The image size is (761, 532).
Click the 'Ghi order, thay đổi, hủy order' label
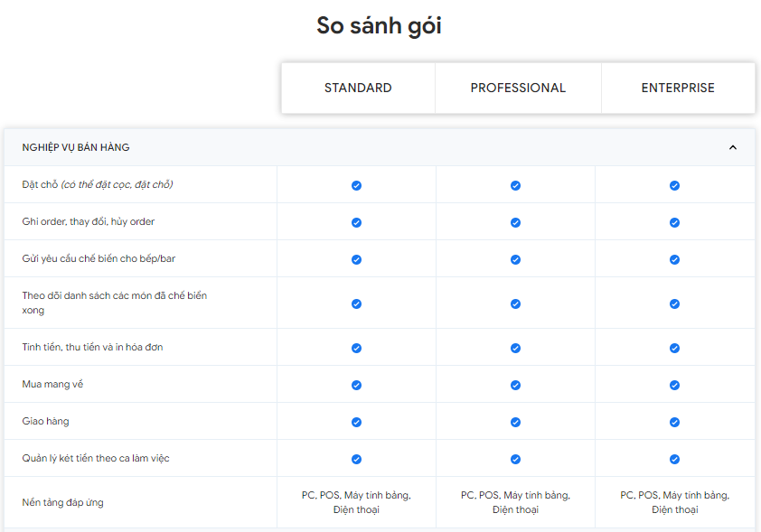89,221
